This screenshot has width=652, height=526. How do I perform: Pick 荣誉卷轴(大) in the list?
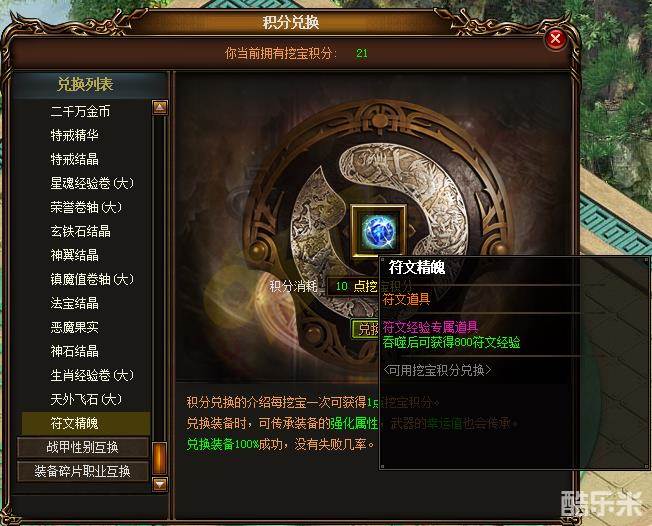pos(86,207)
